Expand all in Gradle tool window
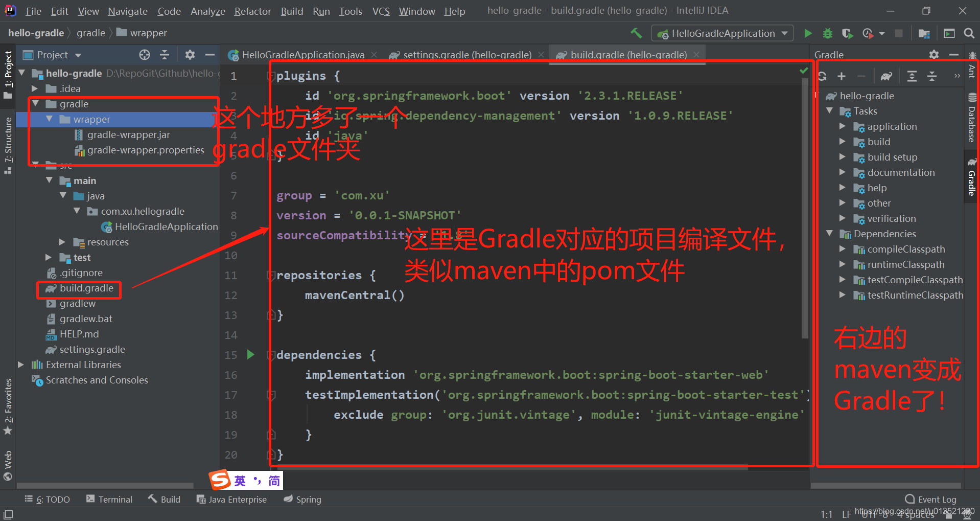980x521 pixels. tap(912, 76)
